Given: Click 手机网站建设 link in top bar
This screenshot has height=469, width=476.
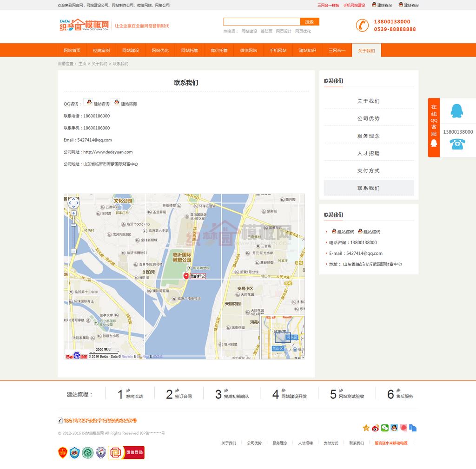Looking at the screenshot, I should click(x=354, y=5).
